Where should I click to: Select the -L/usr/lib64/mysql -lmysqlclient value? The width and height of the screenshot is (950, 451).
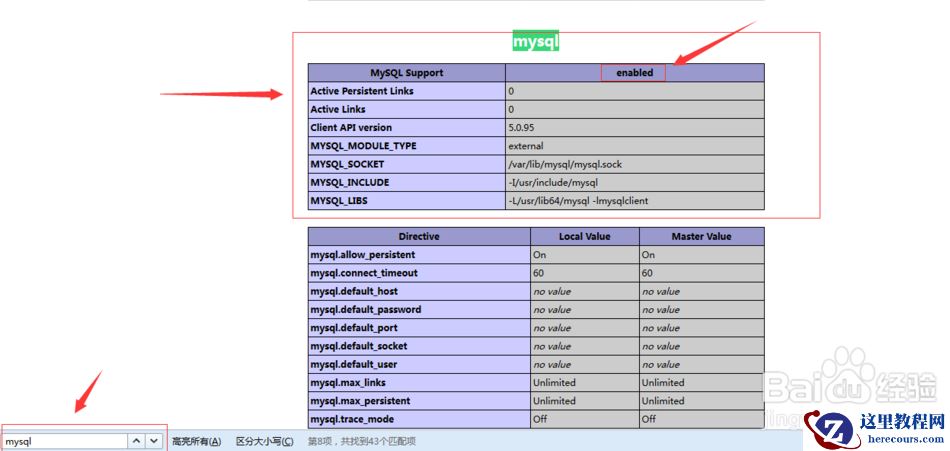click(x=578, y=201)
